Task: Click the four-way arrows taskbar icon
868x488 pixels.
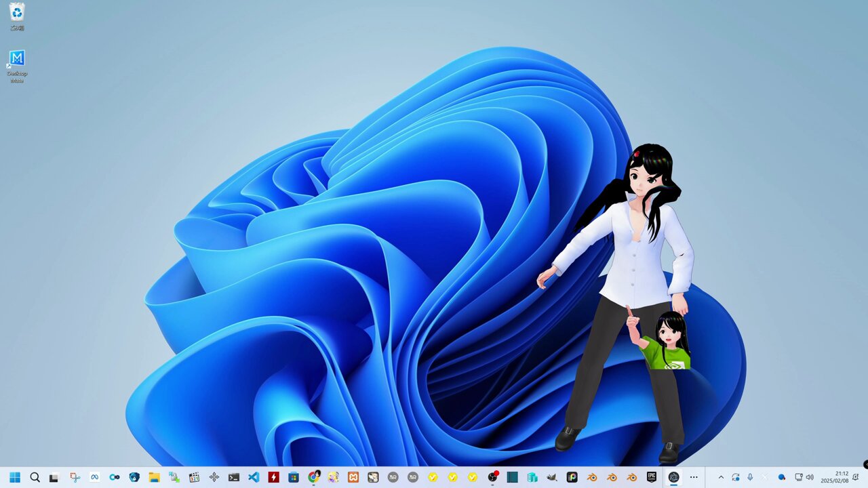Action: point(214,477)
